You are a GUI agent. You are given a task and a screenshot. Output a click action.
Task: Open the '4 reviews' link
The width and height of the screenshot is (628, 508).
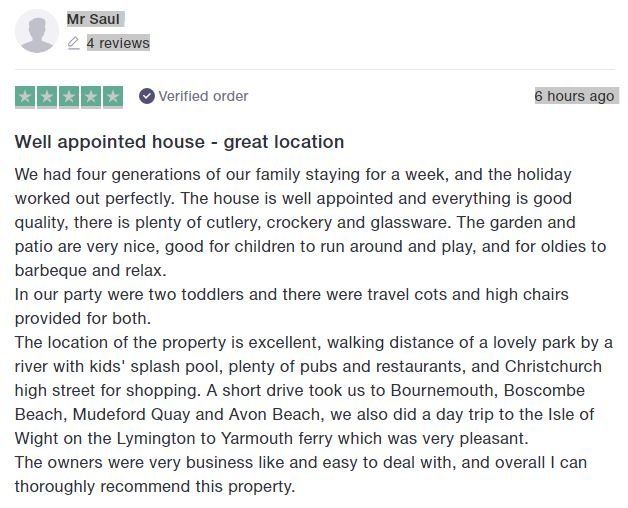[x=118, y=43]
